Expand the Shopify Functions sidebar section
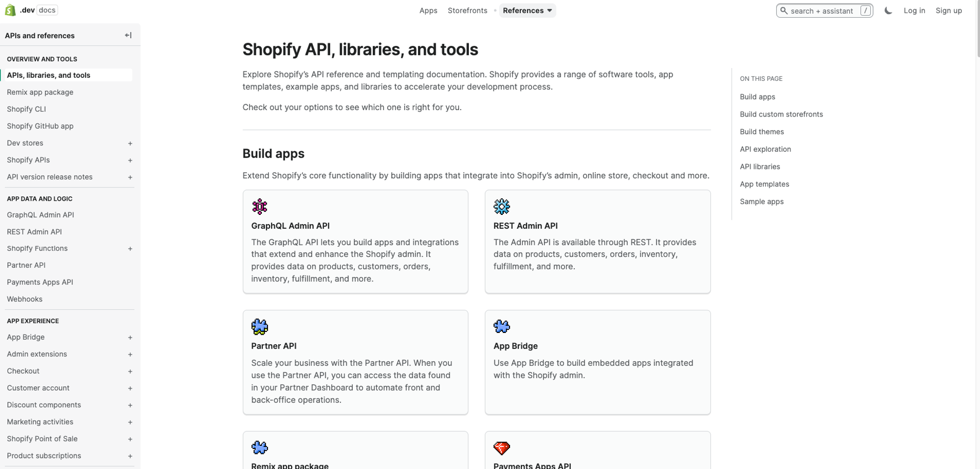This screenshot has height=469, width=980. (130, 249)
